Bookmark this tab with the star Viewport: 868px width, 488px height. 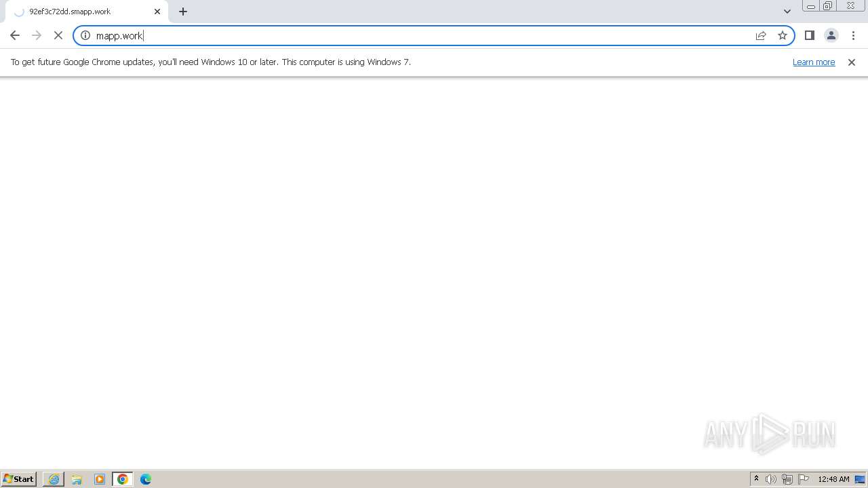pos(783,35)
